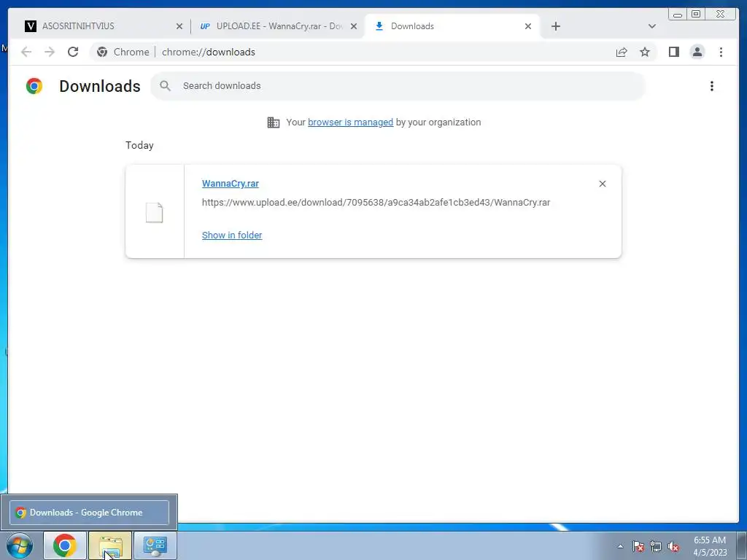Click the Search downloads field

click(398, 86)
